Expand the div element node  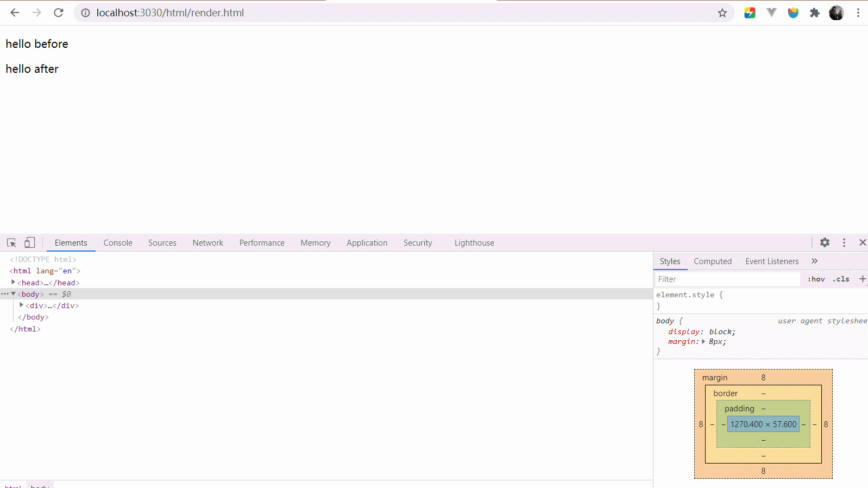21,305
